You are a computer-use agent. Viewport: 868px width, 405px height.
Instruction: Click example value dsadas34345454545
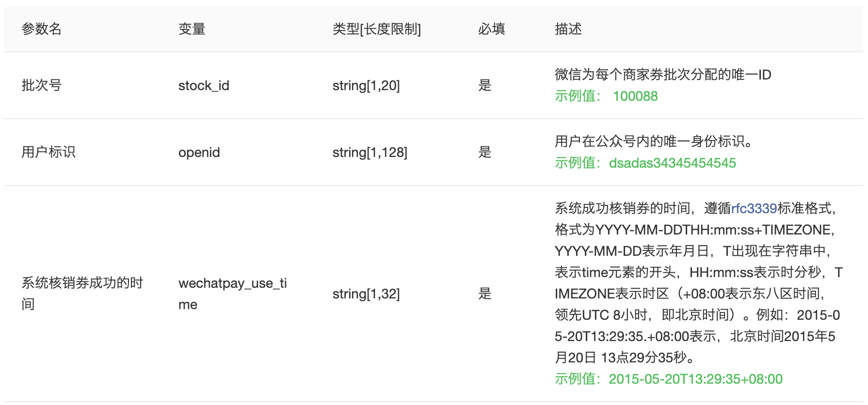[673, 163]
